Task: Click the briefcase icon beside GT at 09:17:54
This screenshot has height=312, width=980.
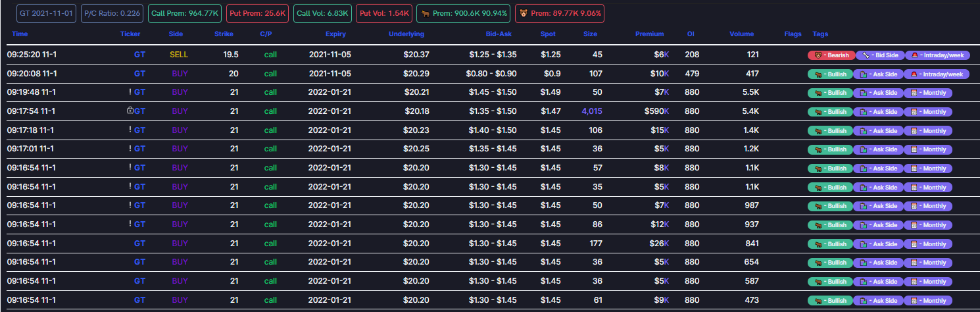Action: coord(130,112)
